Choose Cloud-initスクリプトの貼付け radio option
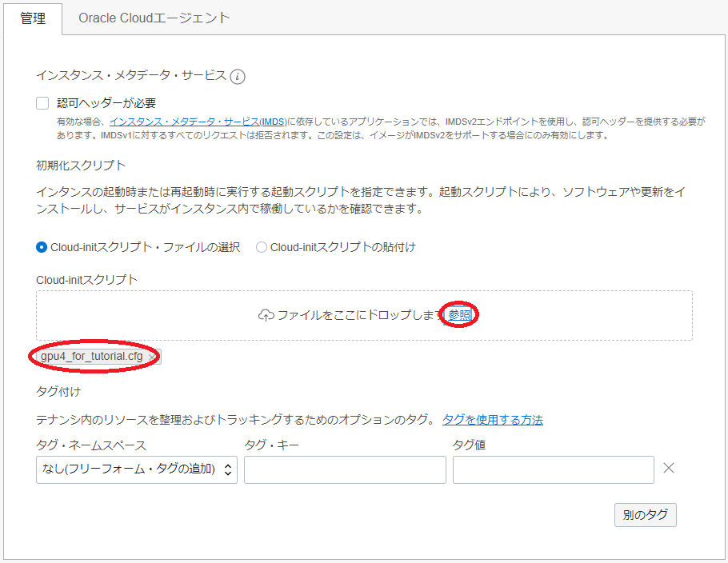The height and width of the screenshot is (563, 728). click(x=262, y=247)
